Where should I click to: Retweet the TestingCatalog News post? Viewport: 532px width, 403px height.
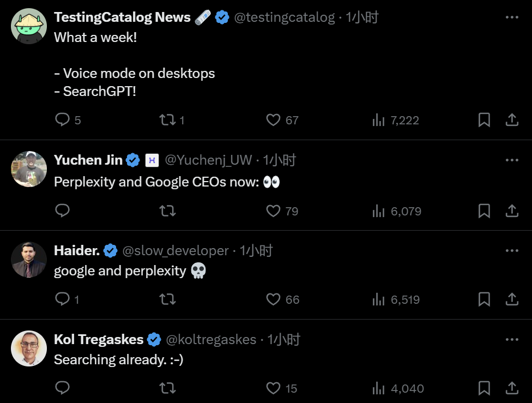tap(167, 119)
